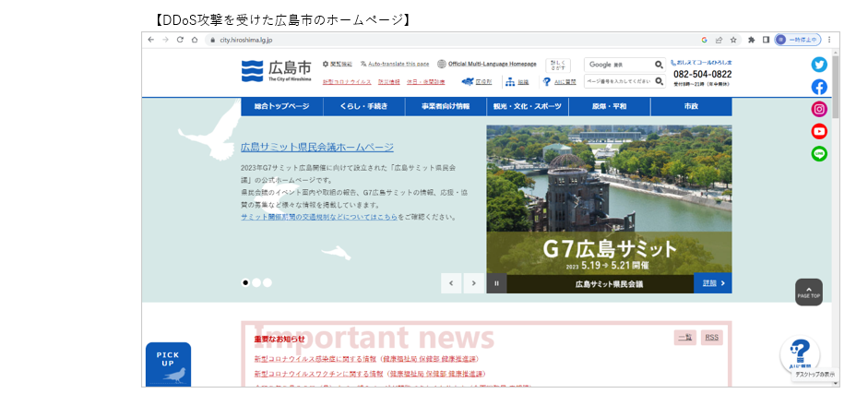The width and height of the screenshot is (868, 406).
Task: Open the Chrome three-dot menu
Action: click(829, 40)
